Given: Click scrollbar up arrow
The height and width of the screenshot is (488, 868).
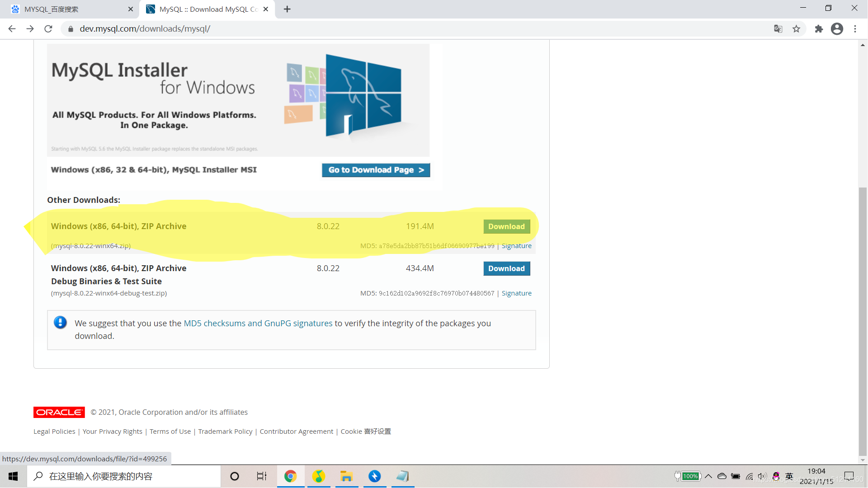Looking at the screenshot, I should (x=863, y=45).
